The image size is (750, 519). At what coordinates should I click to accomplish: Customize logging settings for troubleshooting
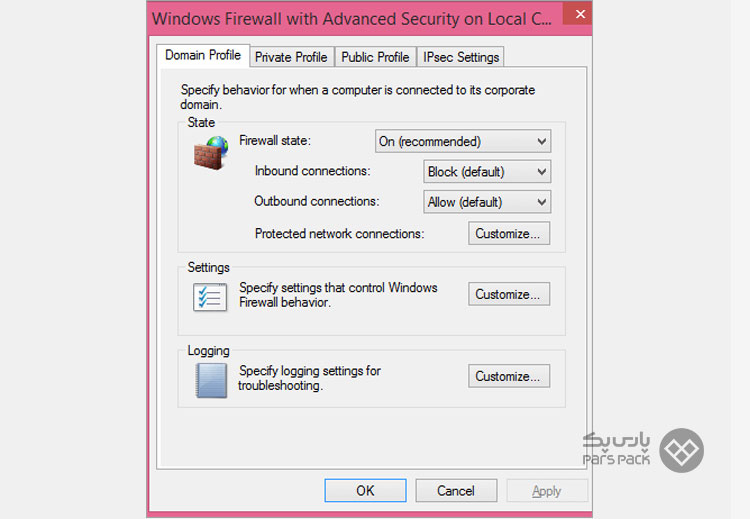pyautogui.click(x=509, y=376)
